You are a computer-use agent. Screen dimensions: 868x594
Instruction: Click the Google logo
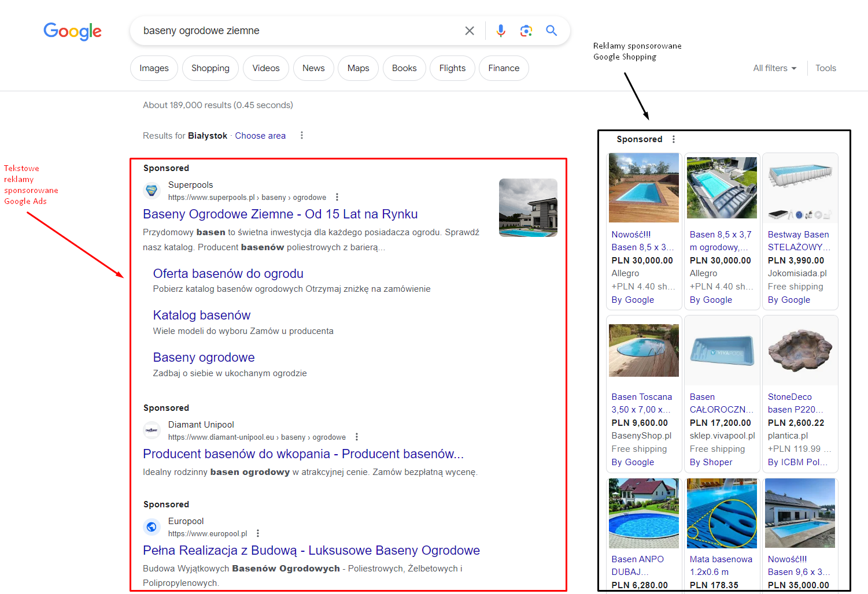[x=72, y=31]
